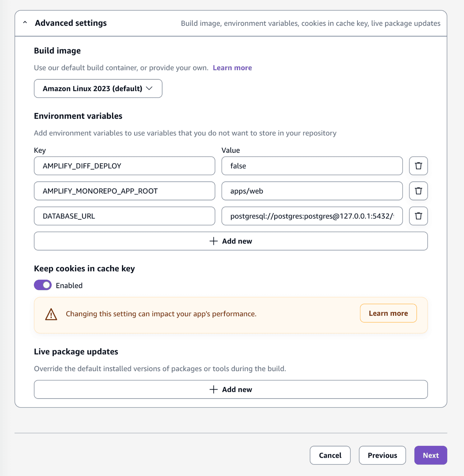
Task: Click the Build image heading
Action: [57, 51]
